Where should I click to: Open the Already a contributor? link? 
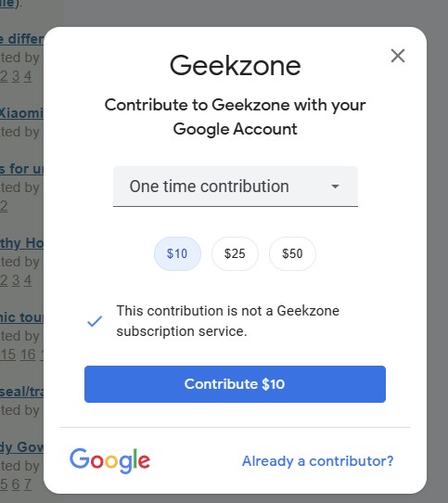(317, 461)
